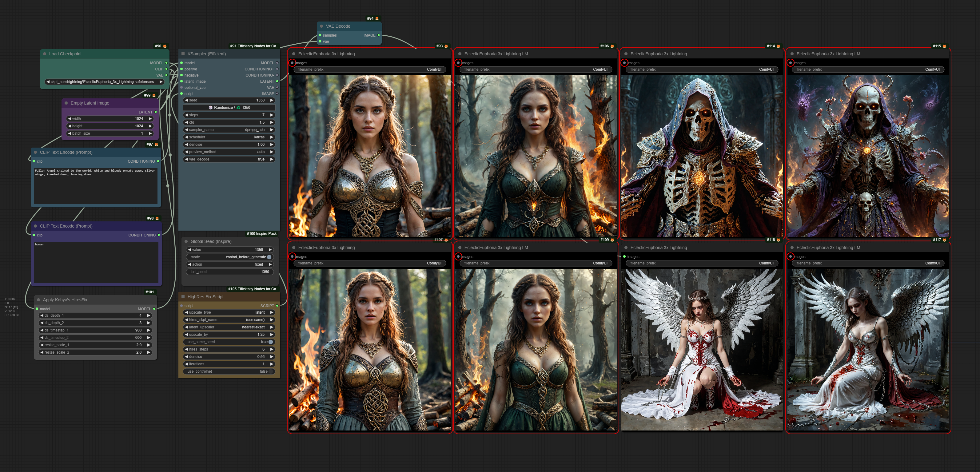Click the SCRIPT output connector on HighRes-Fix Script
Viewport: 980px width, 472px height.
pyautogui.click(x=277, y=306)
